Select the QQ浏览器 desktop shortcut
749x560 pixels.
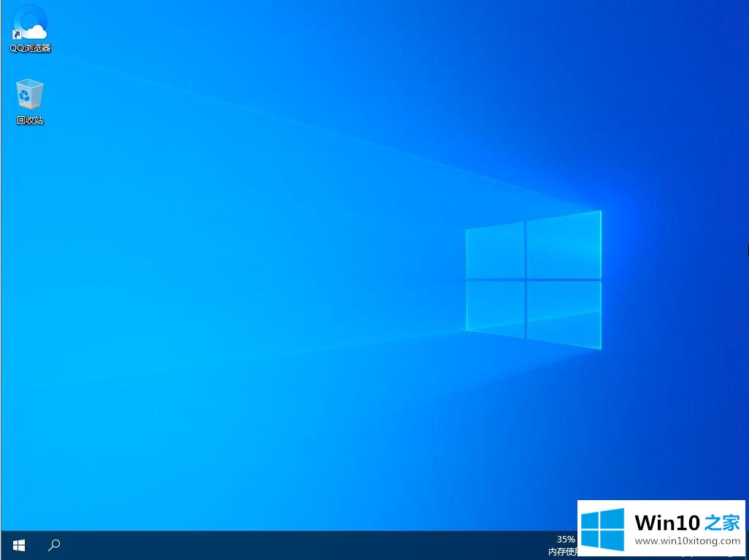(30, 28)
